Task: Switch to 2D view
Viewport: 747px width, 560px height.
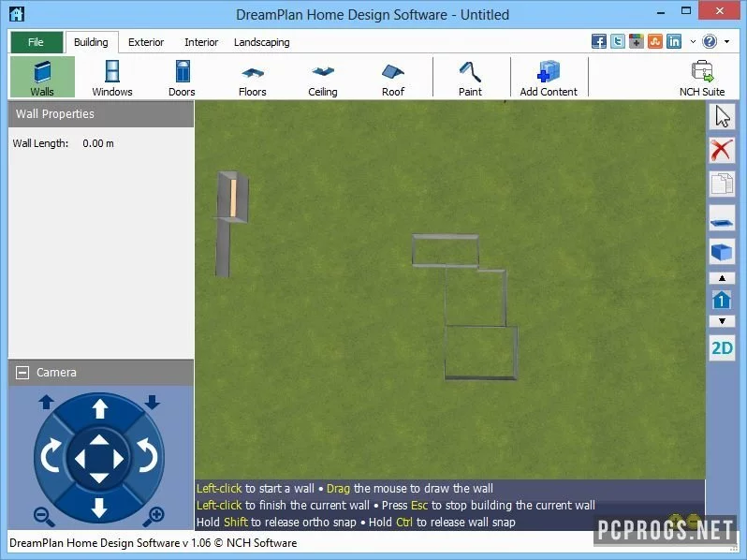Action: click(x=722, y=348)
